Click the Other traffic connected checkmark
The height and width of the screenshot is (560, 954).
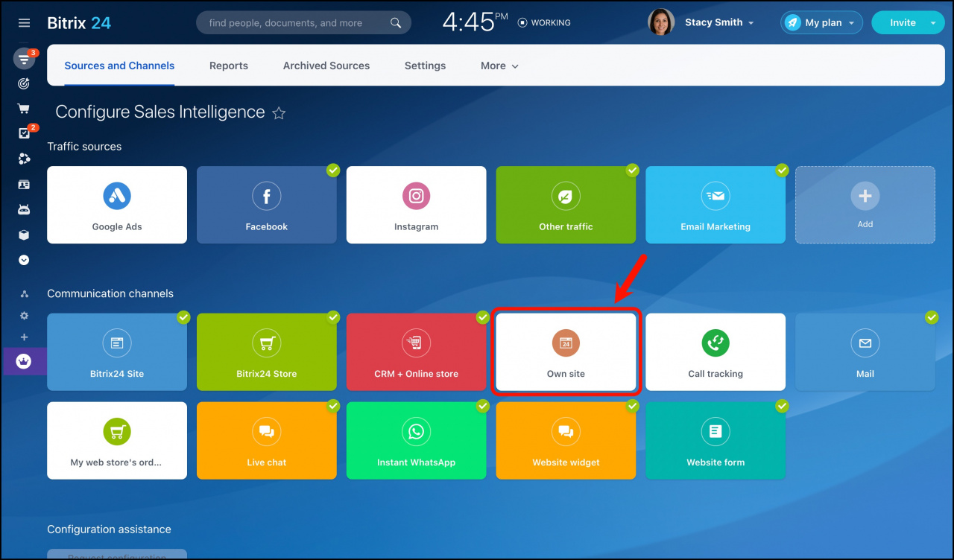pyautogui.click(x=632, y=170)
